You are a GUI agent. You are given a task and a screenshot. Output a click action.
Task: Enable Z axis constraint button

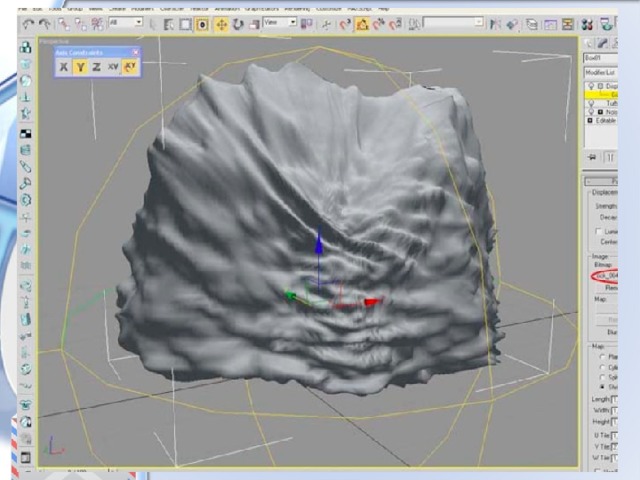[x=96, y=67]
